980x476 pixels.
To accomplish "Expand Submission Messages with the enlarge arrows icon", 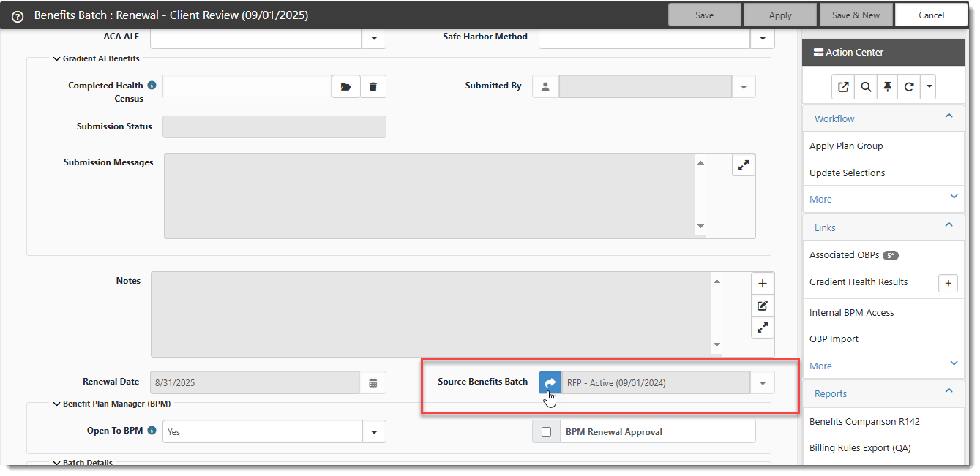I will tap(744, 165).
